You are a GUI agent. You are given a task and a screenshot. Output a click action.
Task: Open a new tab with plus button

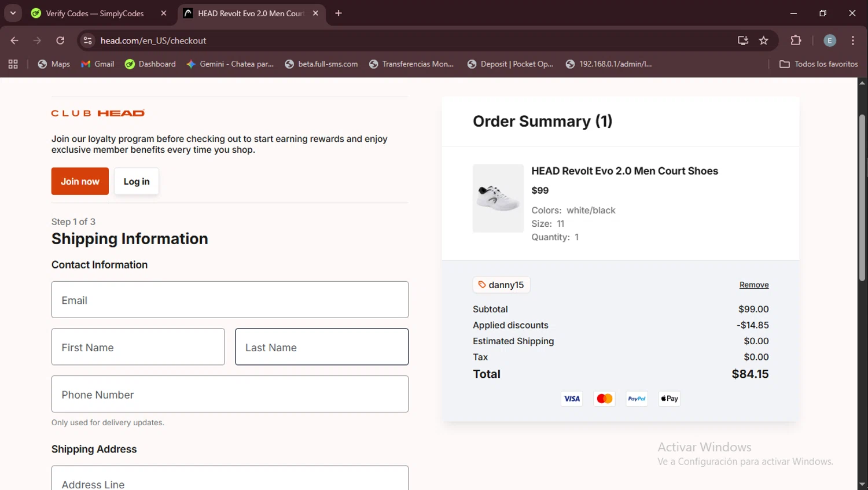[x=339, y=13]
